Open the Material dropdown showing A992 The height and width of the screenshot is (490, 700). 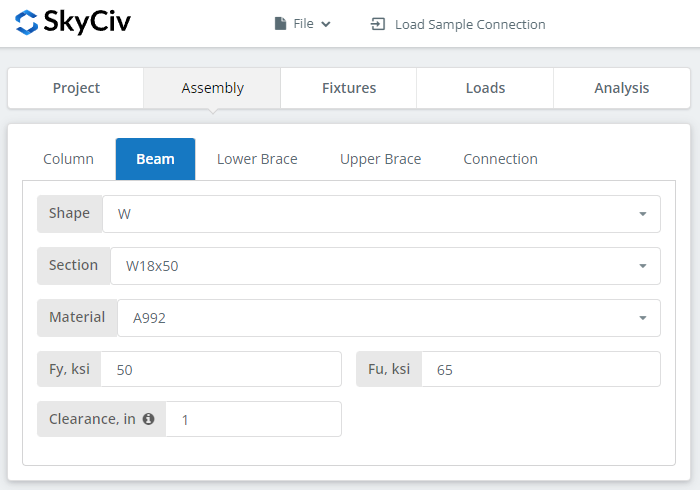coord(389,318)
